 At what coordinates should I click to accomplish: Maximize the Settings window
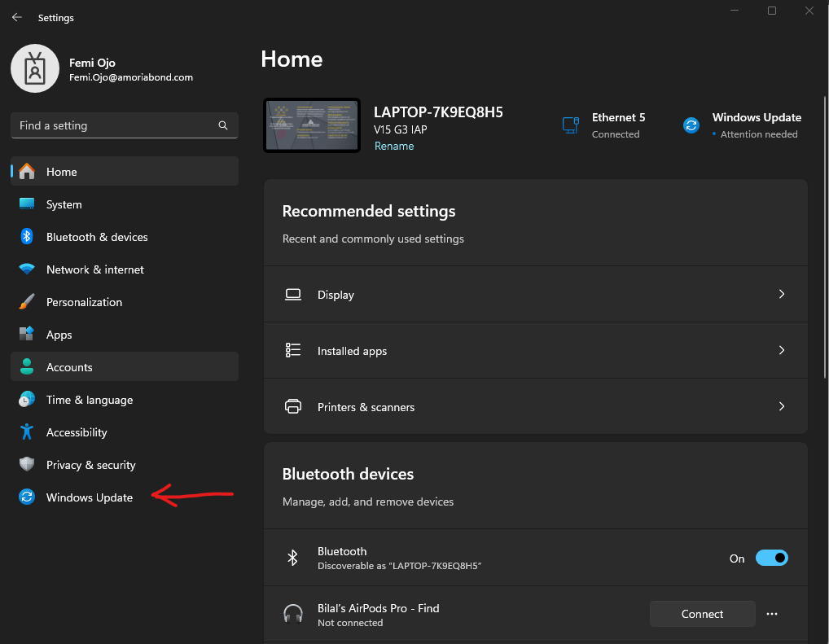[x=772, y=11]
